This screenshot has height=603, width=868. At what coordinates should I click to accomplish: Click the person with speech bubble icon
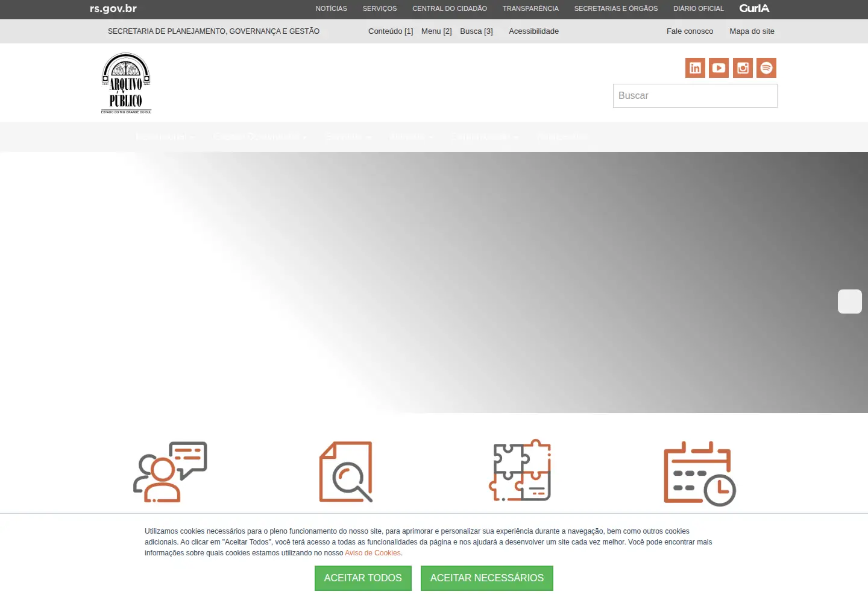[x=170, y=472]
